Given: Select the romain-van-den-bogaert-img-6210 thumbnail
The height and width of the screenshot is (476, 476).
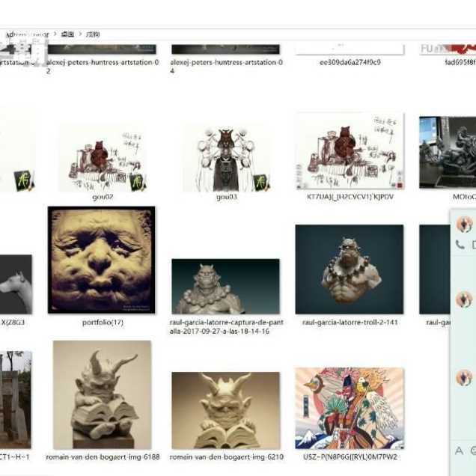Looking at the screenshot, I should (x=225, y=410).
